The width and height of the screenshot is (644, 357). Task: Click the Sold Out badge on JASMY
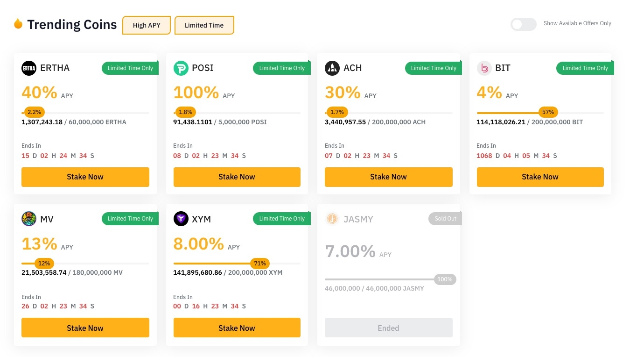click(445, 219)
